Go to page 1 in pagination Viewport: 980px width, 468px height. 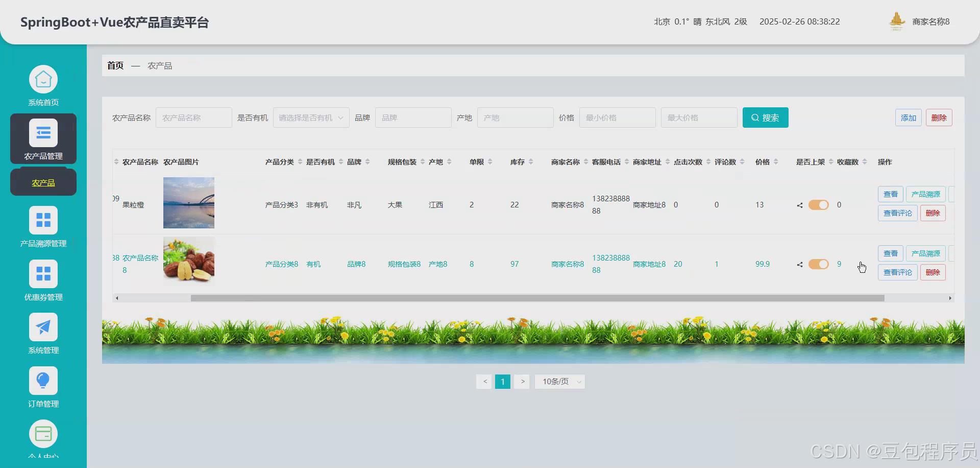click(x=503, y=381)
